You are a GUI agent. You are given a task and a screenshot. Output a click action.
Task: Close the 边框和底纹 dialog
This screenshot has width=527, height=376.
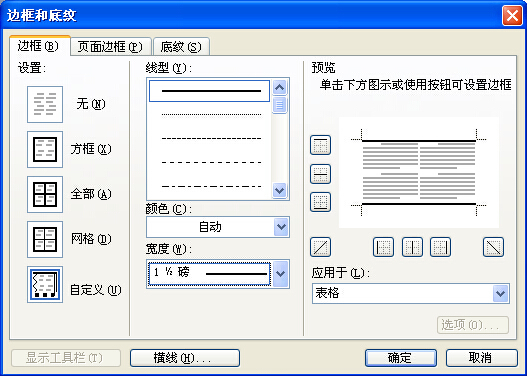click(x=512, y=15)
